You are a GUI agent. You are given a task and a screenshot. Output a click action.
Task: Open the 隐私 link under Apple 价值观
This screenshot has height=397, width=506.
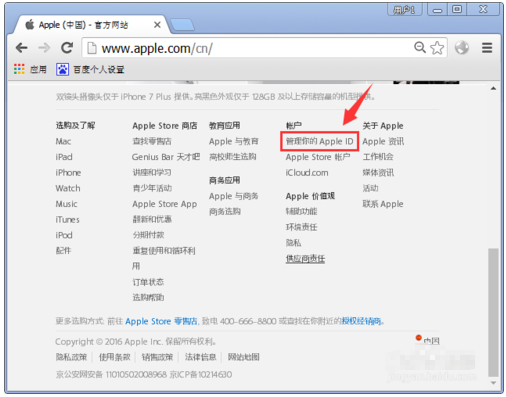pos(293,243)
